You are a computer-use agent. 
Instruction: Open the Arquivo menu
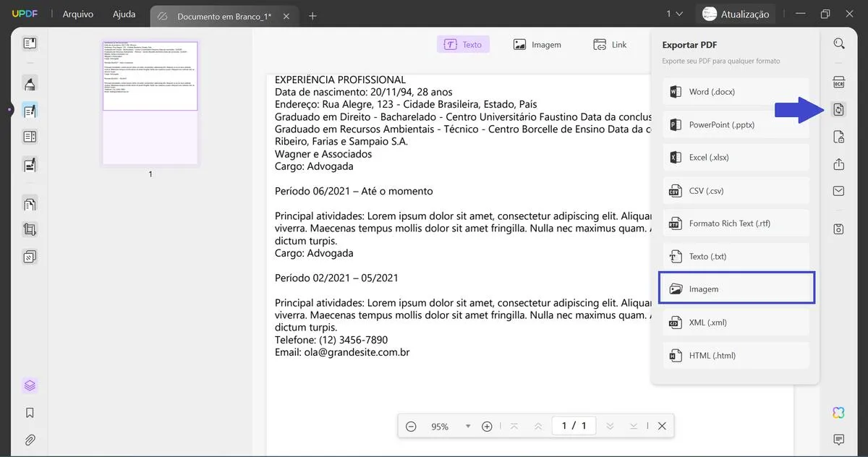click(77, 13)
